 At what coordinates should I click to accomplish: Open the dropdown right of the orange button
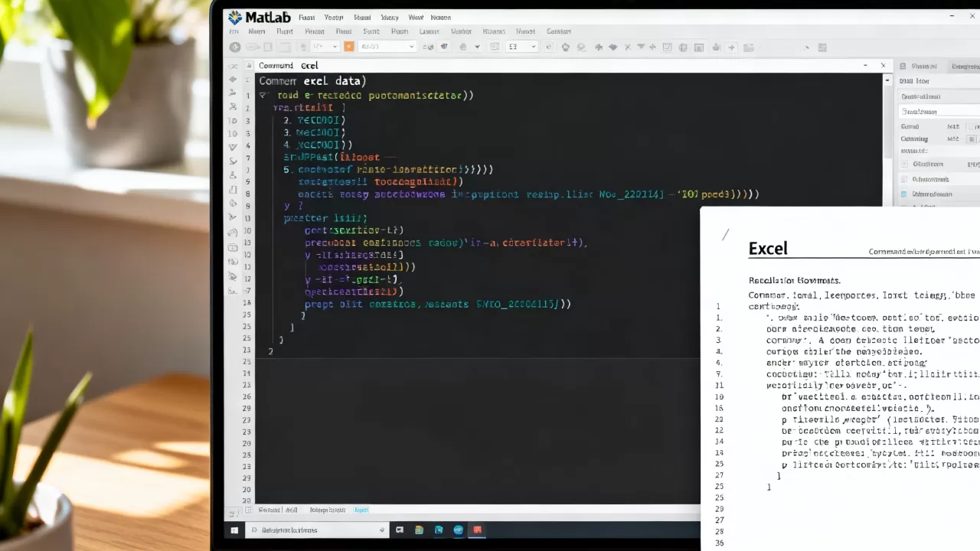coord(387,47)
